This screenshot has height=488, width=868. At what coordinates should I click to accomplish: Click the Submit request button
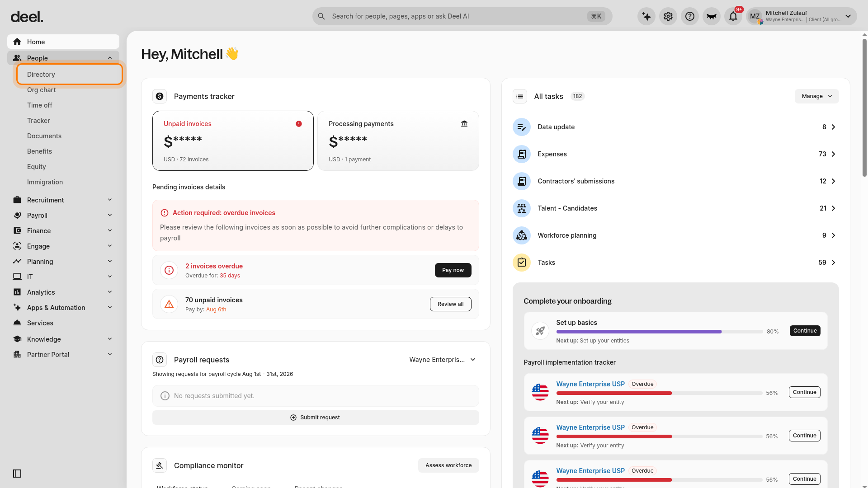click(x=316, y=418)
